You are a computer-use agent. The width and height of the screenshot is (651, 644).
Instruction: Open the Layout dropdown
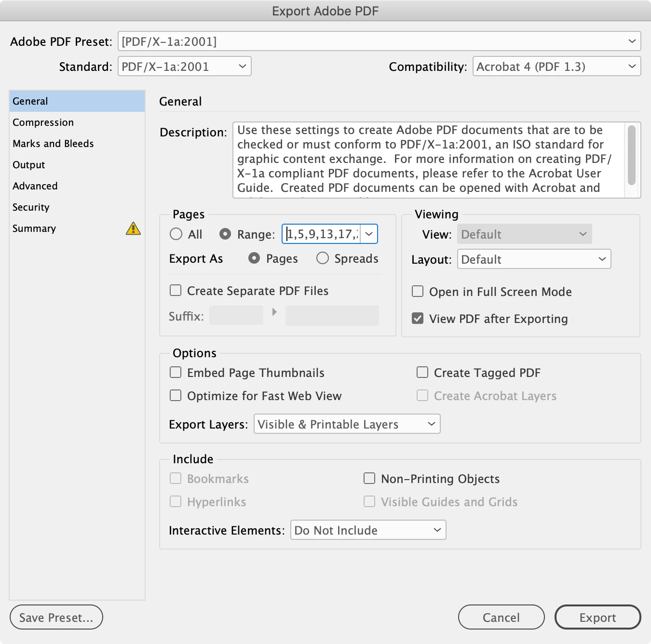coord(534,259)
